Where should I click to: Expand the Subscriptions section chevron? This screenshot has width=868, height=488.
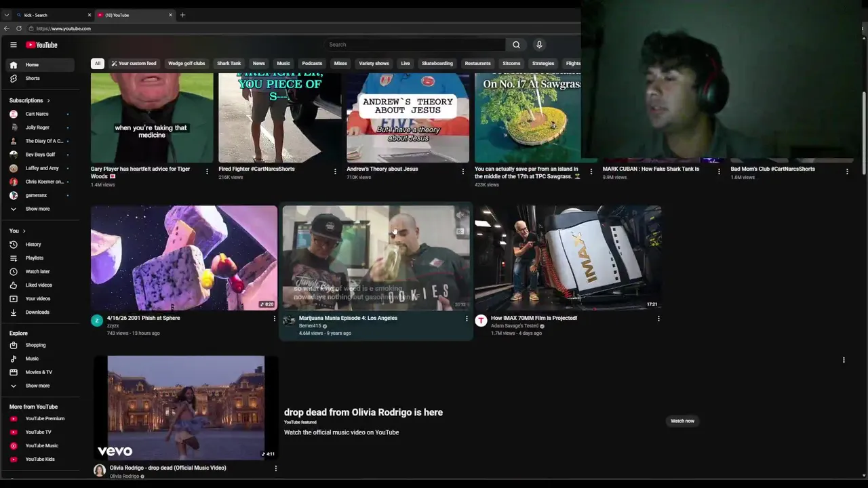(x=48, y=100)
